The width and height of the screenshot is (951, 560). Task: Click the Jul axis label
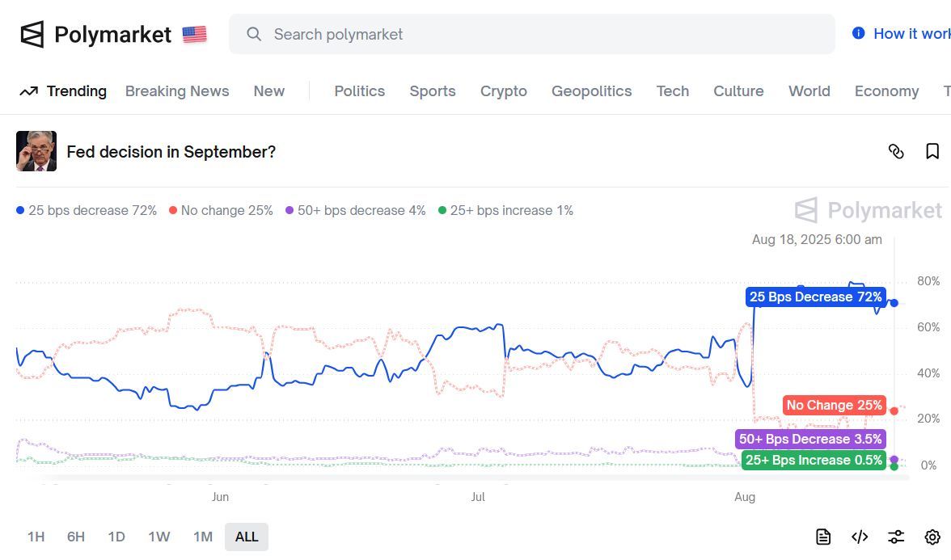click(x=478, y=497)
